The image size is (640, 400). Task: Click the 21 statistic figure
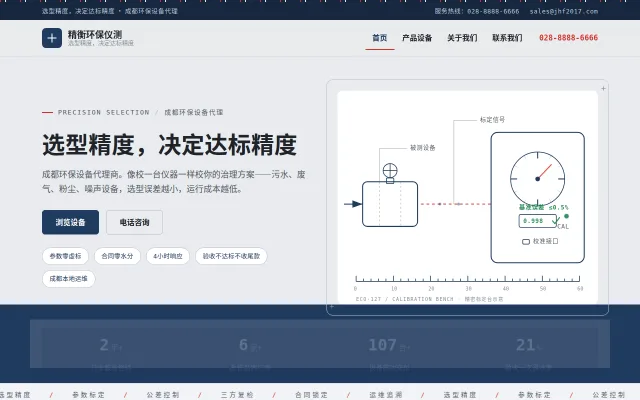click(x=525, y=345)
